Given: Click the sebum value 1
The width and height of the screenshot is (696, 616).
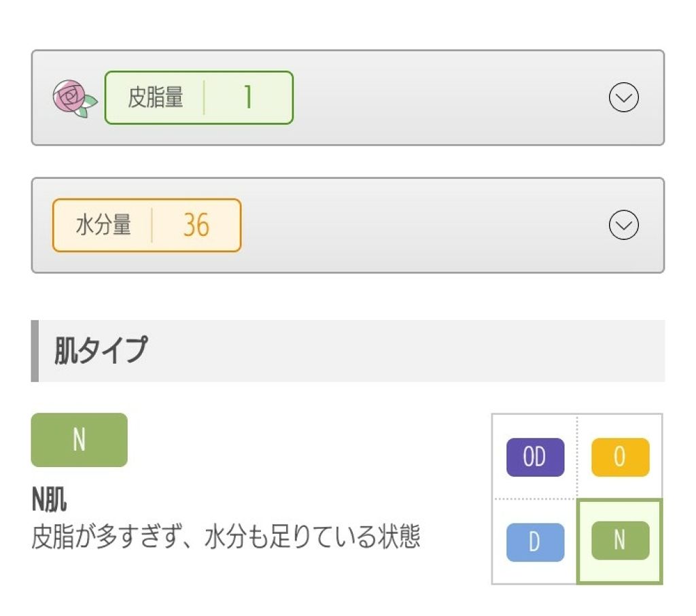Looking at the screenshot, I should (248, 98).
